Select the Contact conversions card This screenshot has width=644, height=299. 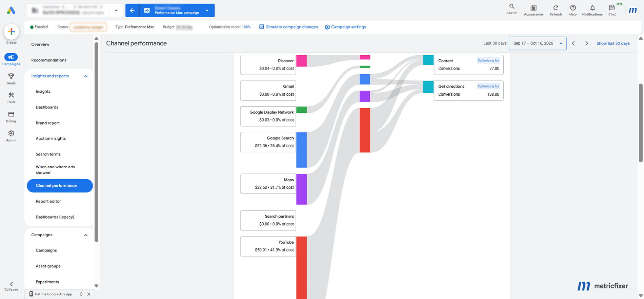(468, 64)
